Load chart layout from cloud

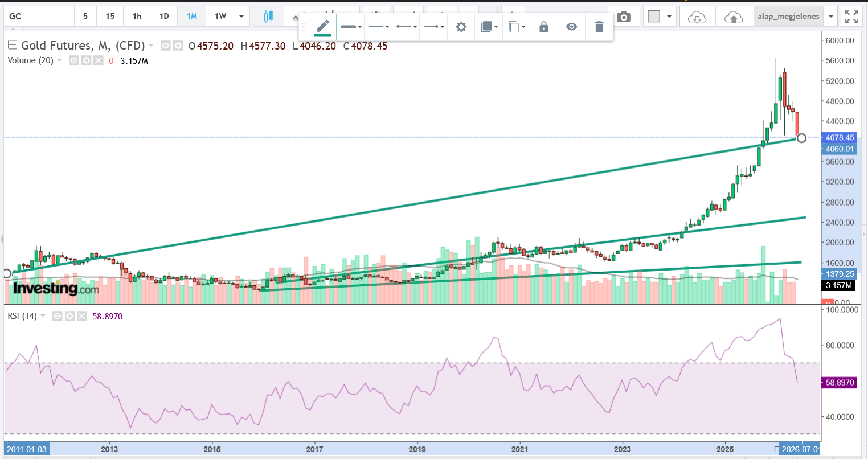click(x=697, y=17)
